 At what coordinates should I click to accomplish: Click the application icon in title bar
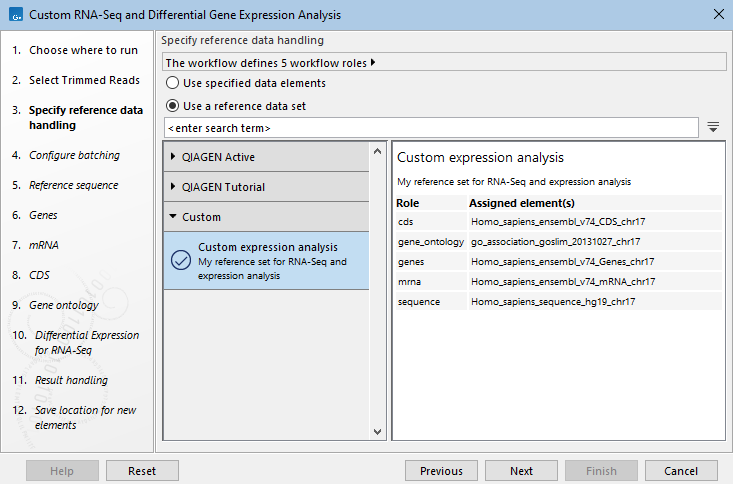(x=14, y=15)
